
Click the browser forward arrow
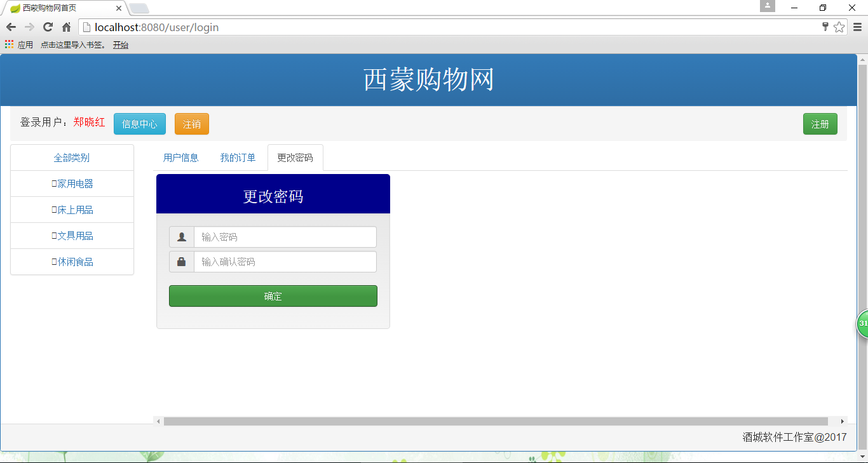[29, 27]
